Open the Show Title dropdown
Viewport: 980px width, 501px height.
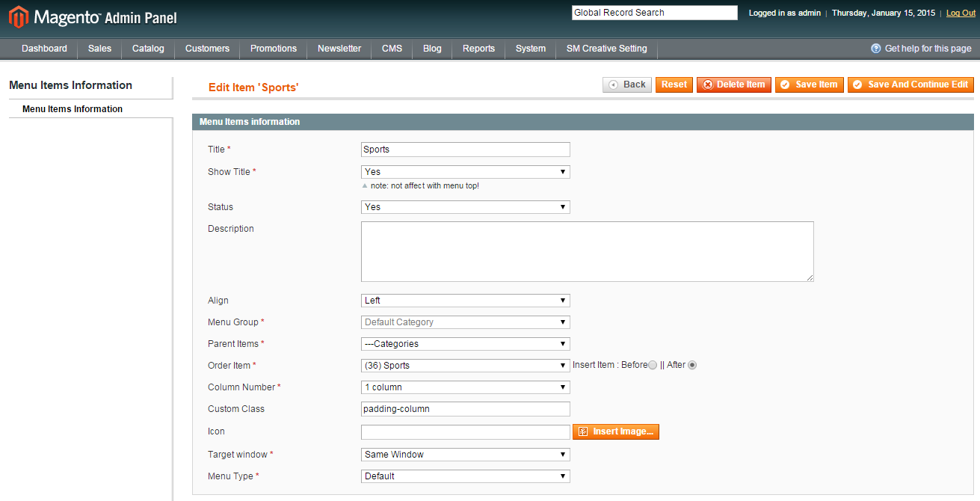pos(466,172)
